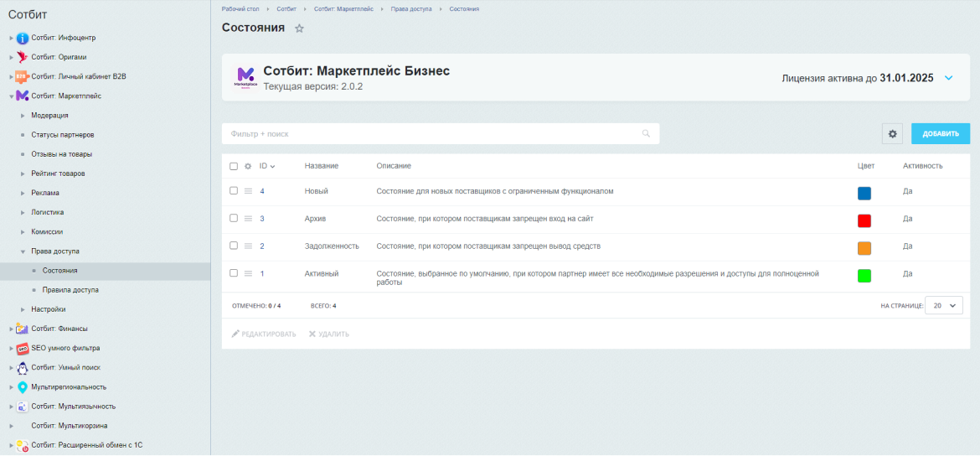Open Права доступа breadcrumb link

tap(410, 8)
